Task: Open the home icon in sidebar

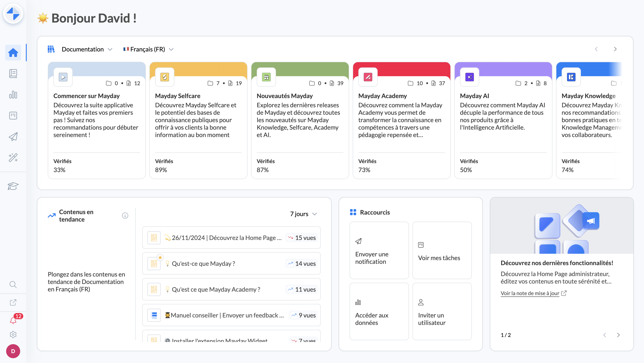Action: tap(13, 53)
